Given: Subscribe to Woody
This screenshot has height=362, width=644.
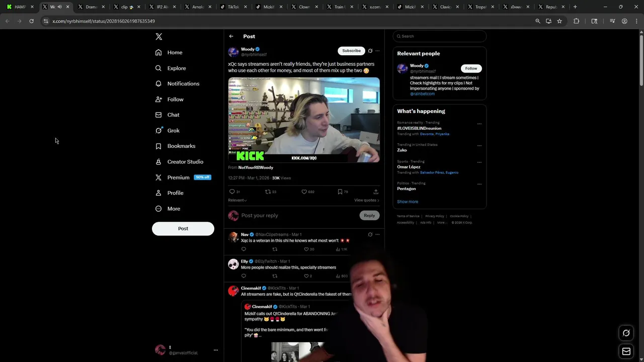Looking at the screenshot, I should click(x=351, y=51).
